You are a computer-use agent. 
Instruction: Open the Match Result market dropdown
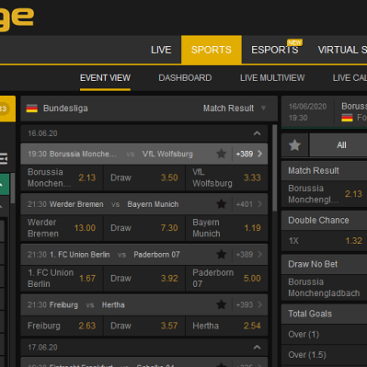235,108
